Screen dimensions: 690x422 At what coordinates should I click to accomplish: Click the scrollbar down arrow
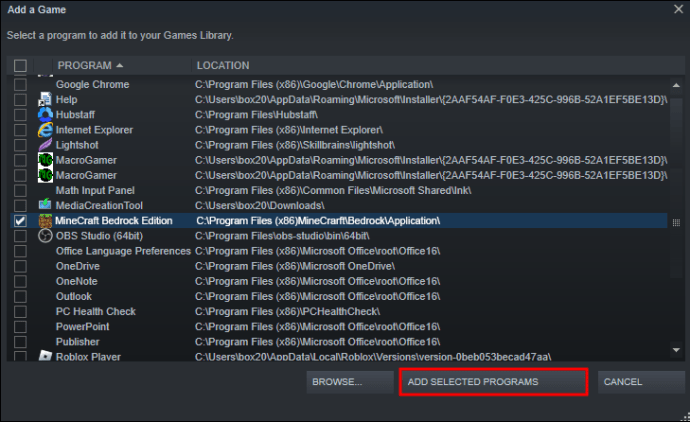676,350
